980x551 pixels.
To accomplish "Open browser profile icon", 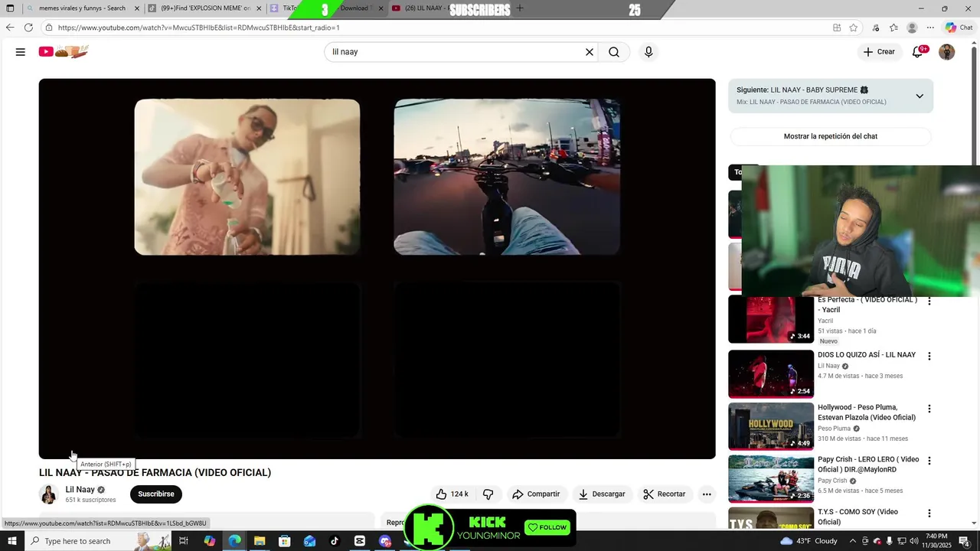I will coord(912,28).
